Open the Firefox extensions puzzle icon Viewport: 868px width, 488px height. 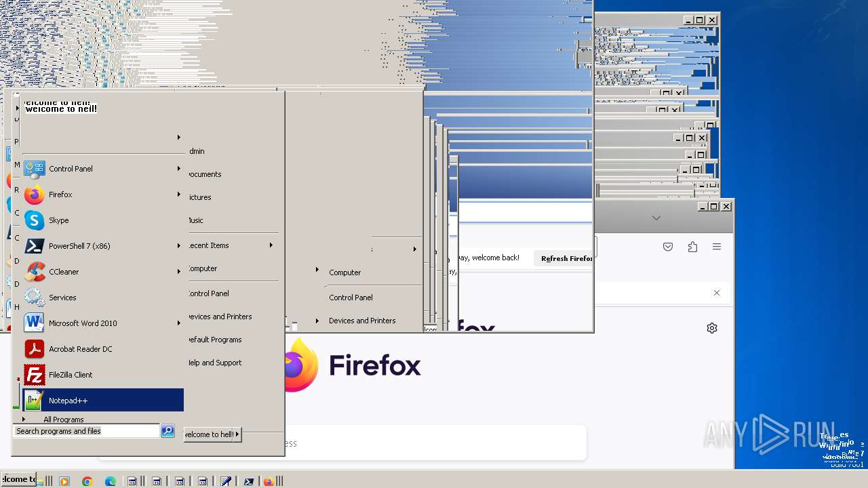pyautogui.click(x=692, y=247)
